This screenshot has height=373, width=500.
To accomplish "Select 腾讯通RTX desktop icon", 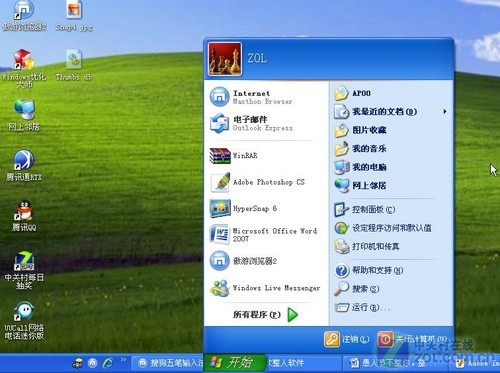I will tap(24, 165).
